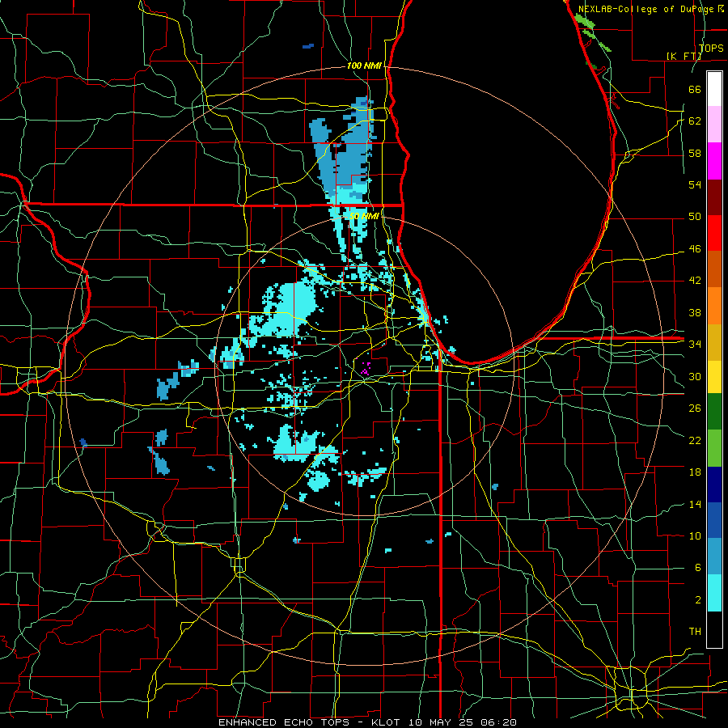Click the "58" legend value

695,153
